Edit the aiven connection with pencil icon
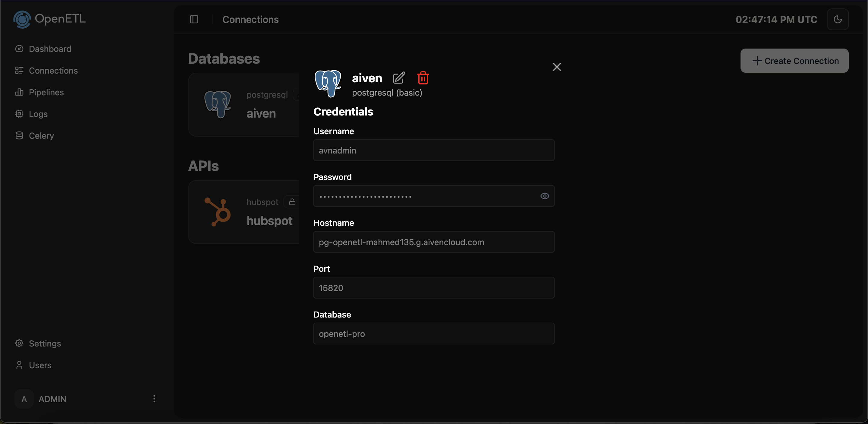The height and width of the screenshot is (424, 868). point(399,78)
